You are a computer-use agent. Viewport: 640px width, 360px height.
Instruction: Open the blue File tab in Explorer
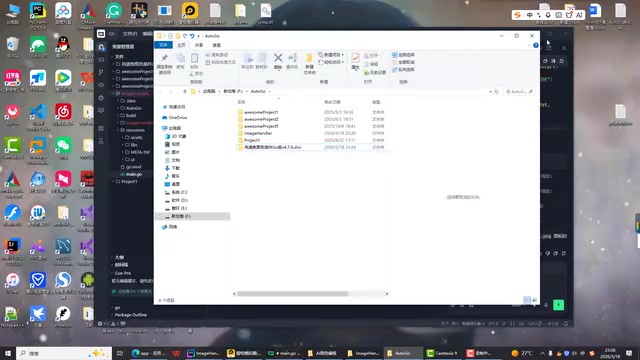click(x=163, y=45)
